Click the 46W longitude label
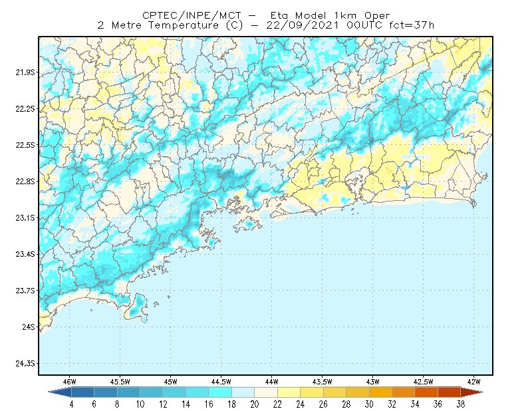The width and height of the screenshot is (532, 411). 70,382
